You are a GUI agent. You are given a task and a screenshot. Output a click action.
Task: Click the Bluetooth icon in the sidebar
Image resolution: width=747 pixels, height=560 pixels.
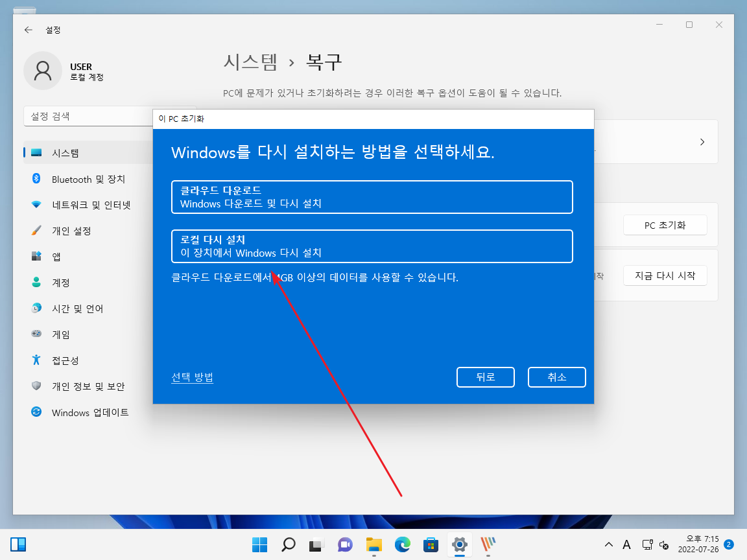(36, 179)
